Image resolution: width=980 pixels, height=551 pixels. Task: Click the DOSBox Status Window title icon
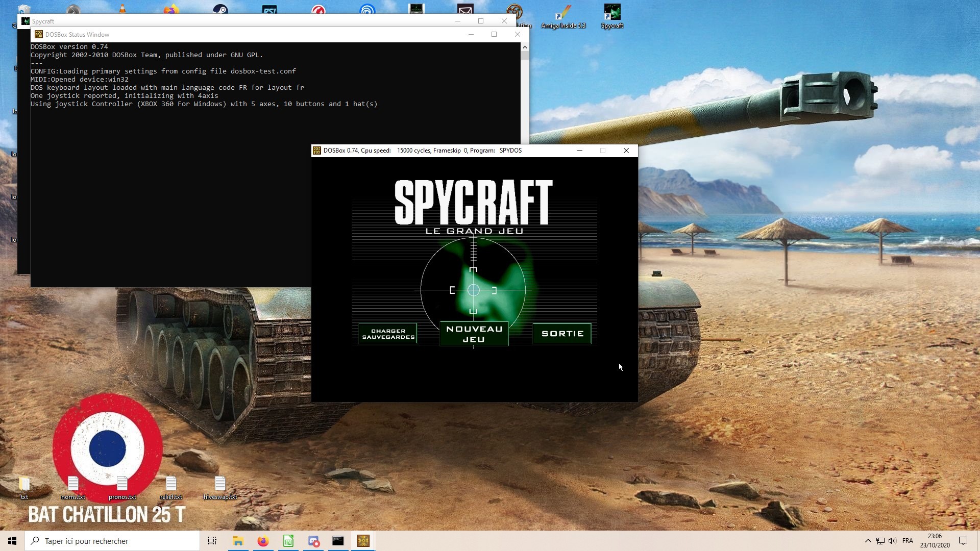39,34
